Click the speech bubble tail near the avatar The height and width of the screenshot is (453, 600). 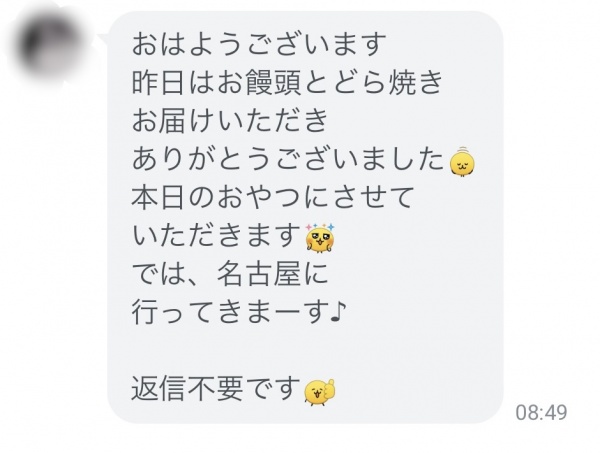(103, 37)
